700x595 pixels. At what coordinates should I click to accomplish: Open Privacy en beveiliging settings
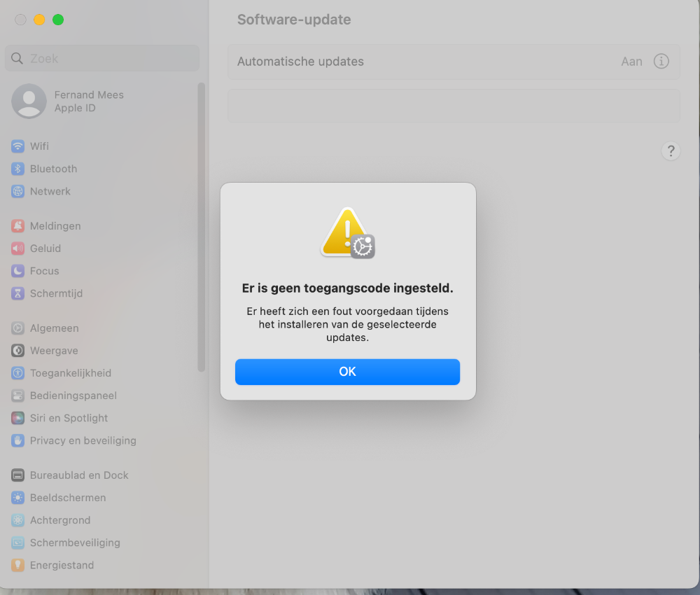83,440
